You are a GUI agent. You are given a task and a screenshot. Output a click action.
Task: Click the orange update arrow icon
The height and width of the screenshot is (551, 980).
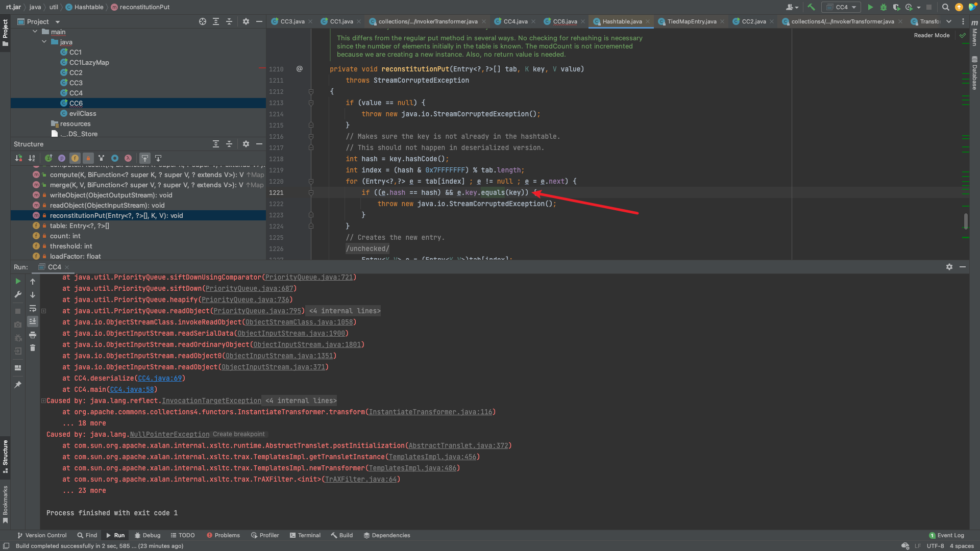tap(959, 7)
